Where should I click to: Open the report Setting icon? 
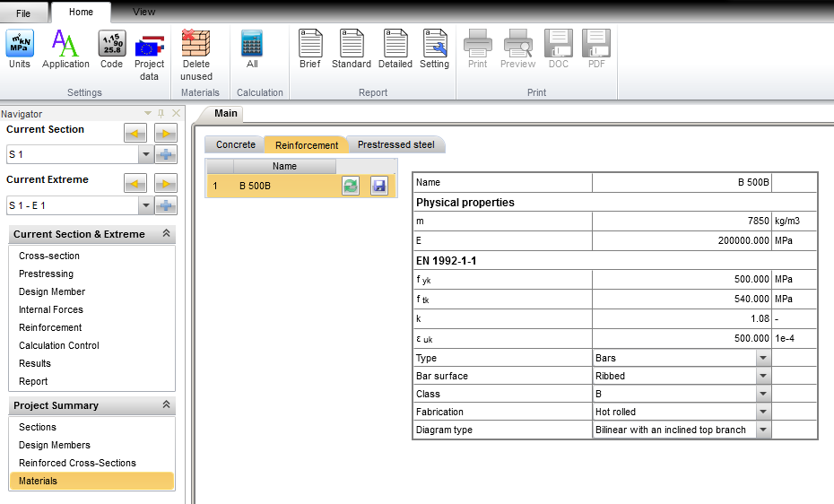coord(434,49)
